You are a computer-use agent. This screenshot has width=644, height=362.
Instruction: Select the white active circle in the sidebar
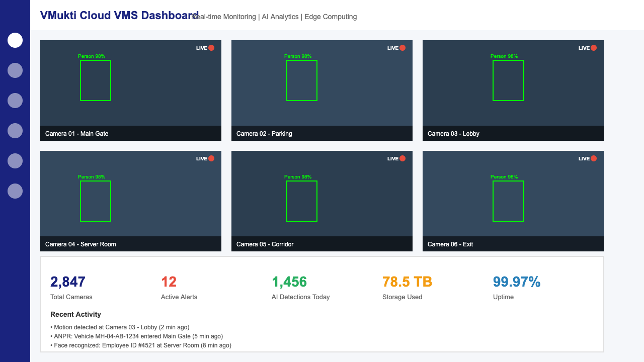click(15, 40)
